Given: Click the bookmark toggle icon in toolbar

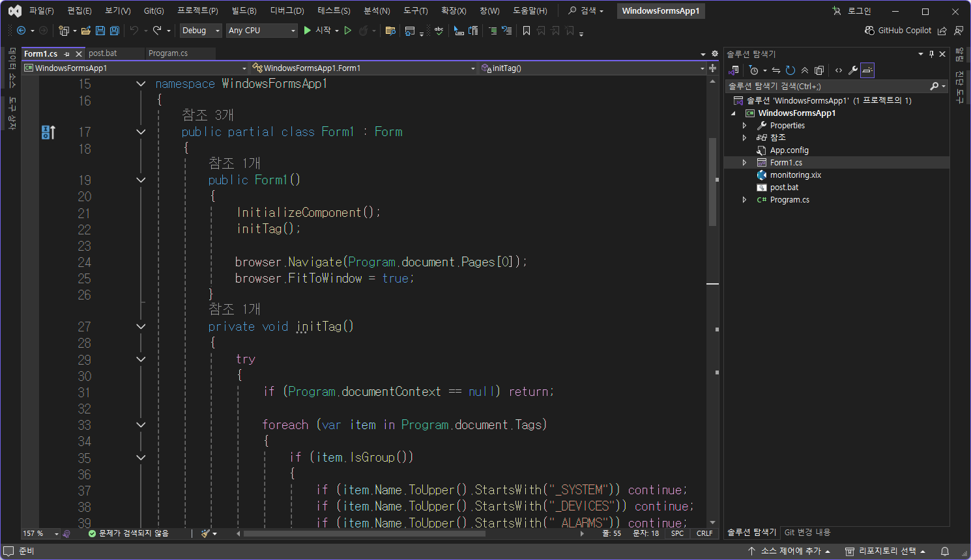Looking at the screenshot, I should (x=527, y=31).
